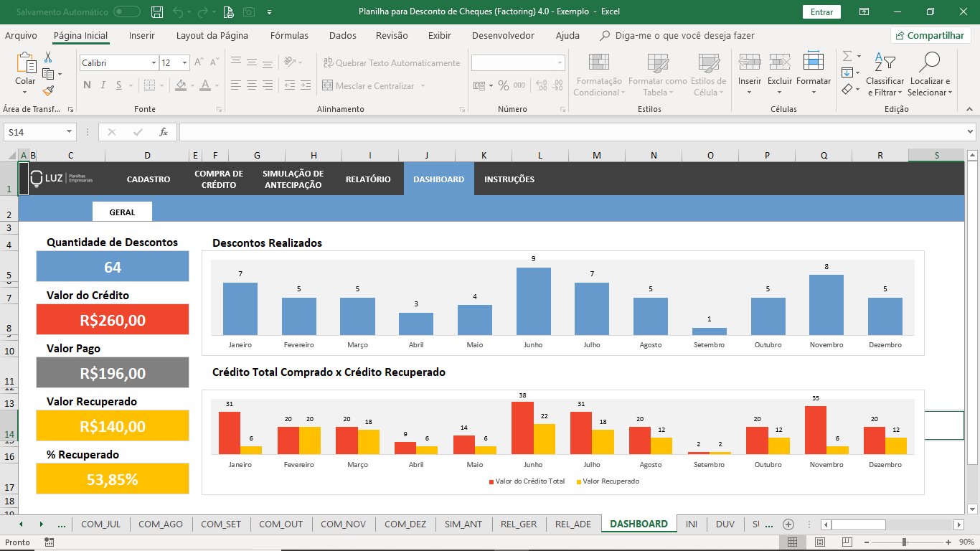Click the macro recording status icon
980x551 pixels.
[x=49, y=542]
